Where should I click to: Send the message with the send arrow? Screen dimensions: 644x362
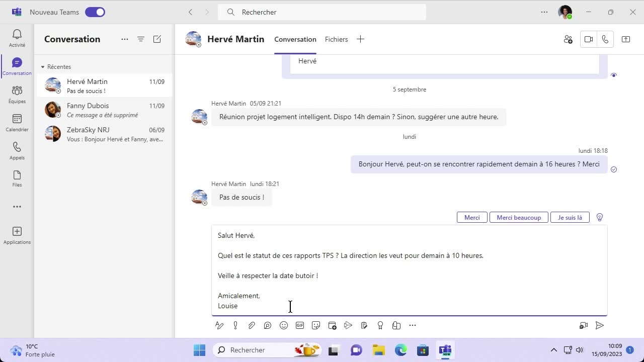(599, 325)
